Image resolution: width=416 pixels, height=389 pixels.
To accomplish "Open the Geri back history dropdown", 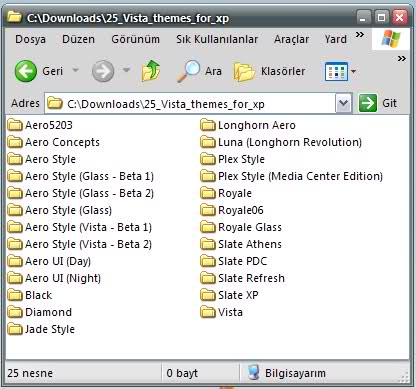I will coord(76,70).
